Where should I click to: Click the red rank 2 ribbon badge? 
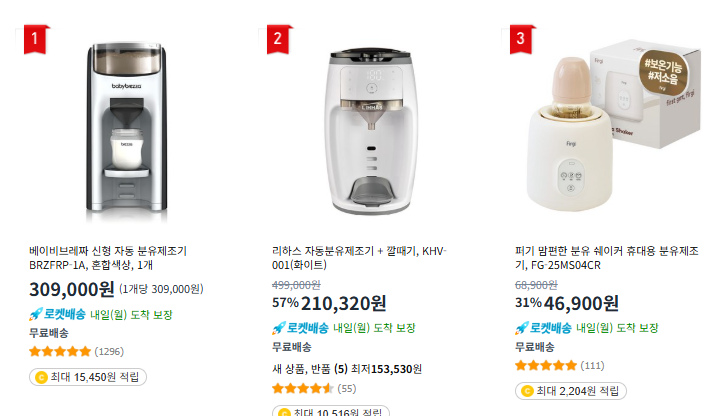(278, 39)
